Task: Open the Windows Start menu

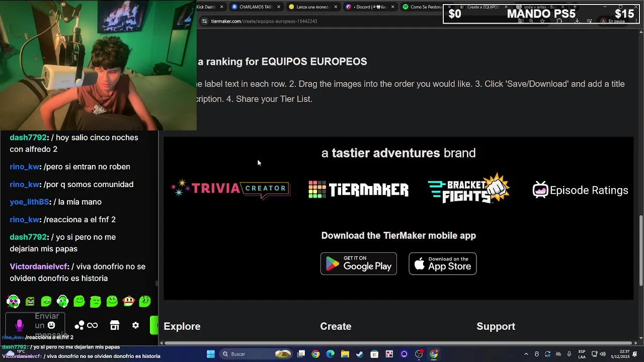Action: click(211, 354)
